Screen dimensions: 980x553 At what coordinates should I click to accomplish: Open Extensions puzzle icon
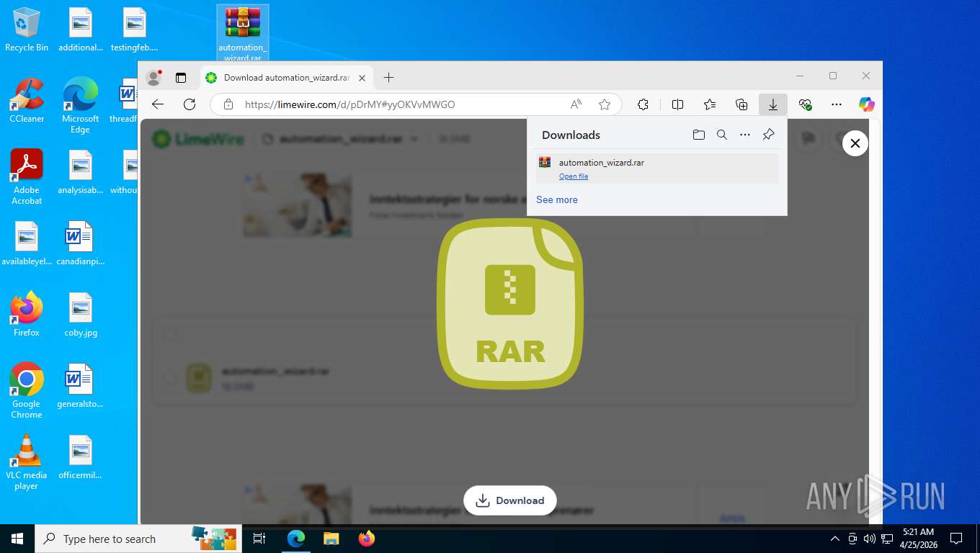click(x=643, y=104)
